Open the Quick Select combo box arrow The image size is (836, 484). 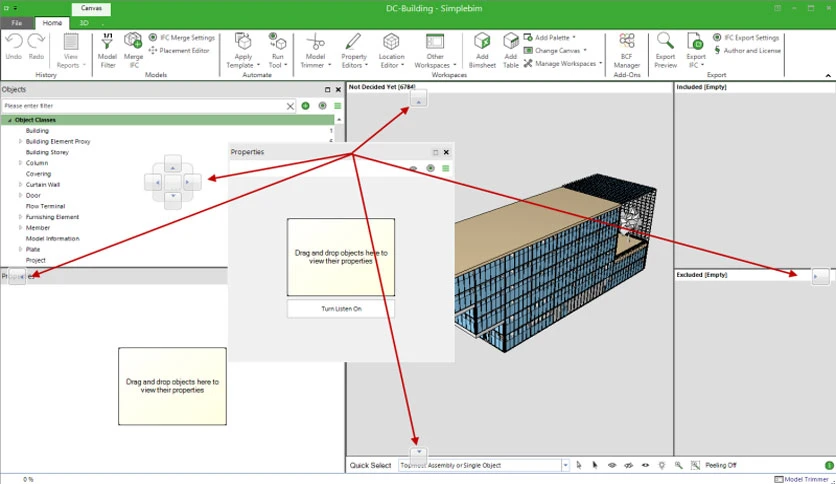pyautogui.click(x=565, y=465)
